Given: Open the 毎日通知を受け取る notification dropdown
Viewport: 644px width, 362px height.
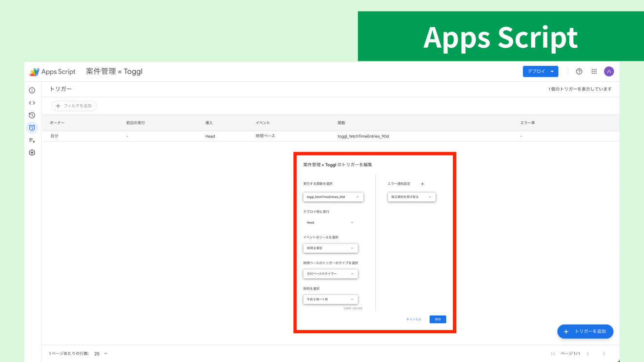Looking at the screenshot, I should pyautogui.click(x=411, y=197).
